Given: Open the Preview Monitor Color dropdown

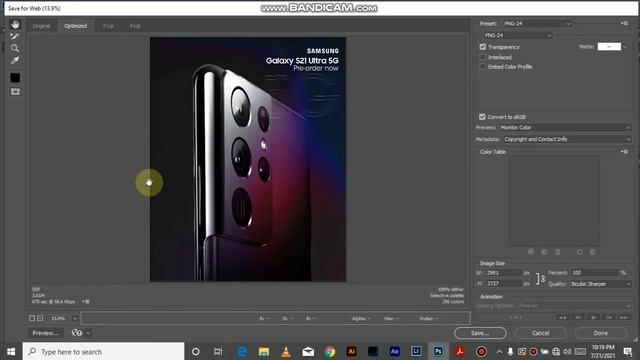Looking at the screenshot, I should click(565, 128).
